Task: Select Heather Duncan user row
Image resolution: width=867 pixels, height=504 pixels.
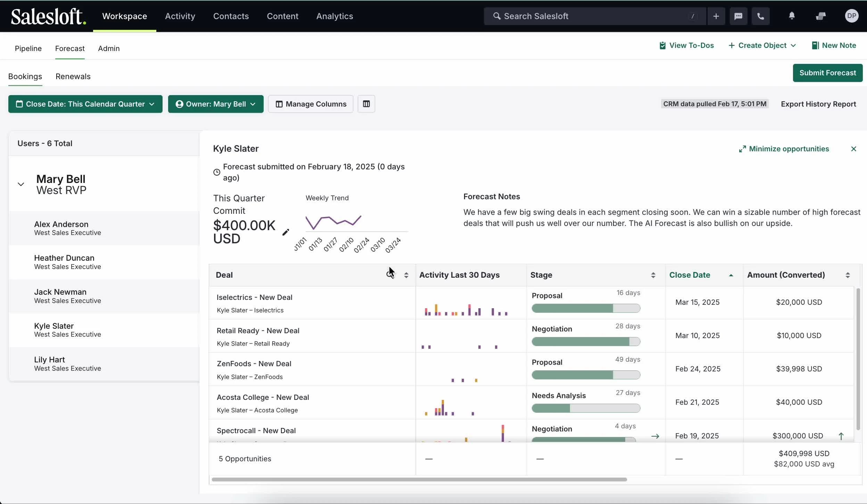Action: click(x=104, y=262)
